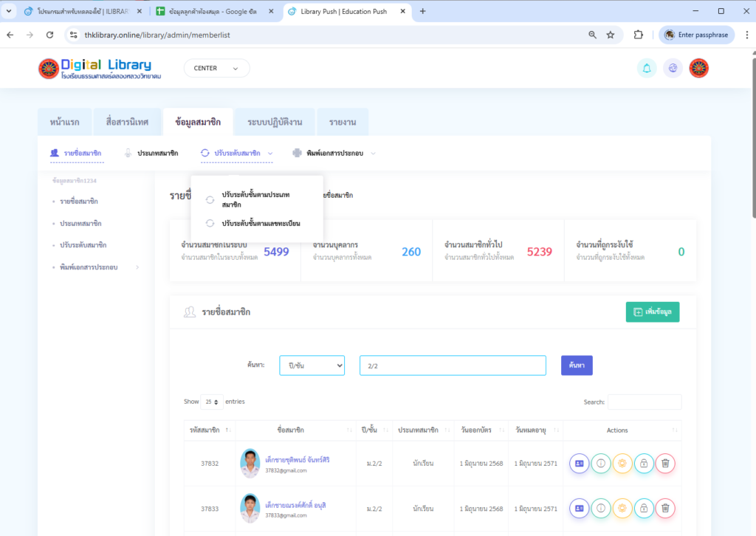756x536 pixels.
Task: Open the browser extensions puzzle icon
Action: coord(639,35)
